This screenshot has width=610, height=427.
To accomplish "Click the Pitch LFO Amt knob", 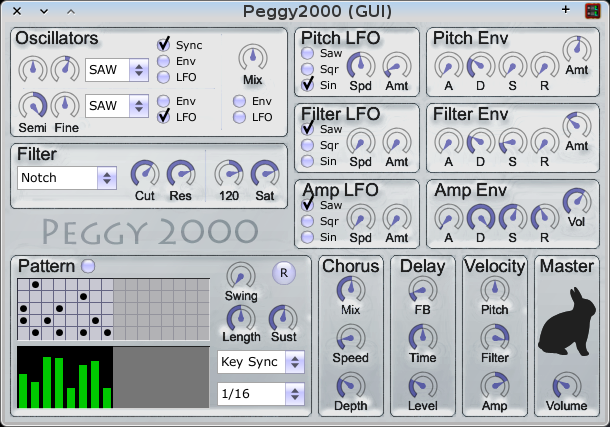I will [x=397, y=66].
